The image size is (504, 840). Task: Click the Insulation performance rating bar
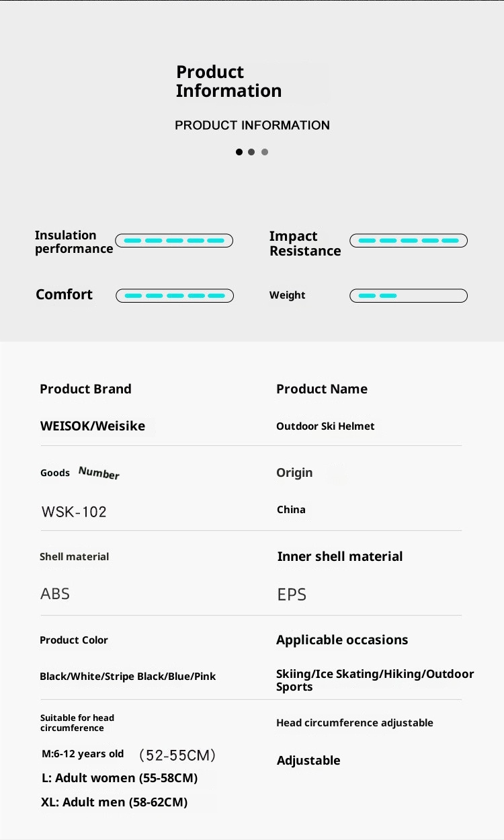174,241
